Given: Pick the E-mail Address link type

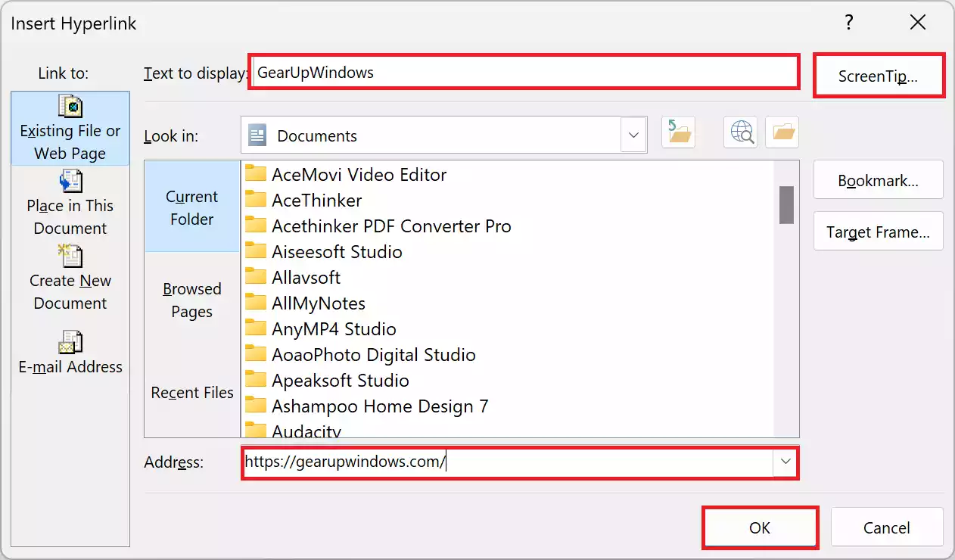Looking at the screenshot, I should tap(70, 353).
